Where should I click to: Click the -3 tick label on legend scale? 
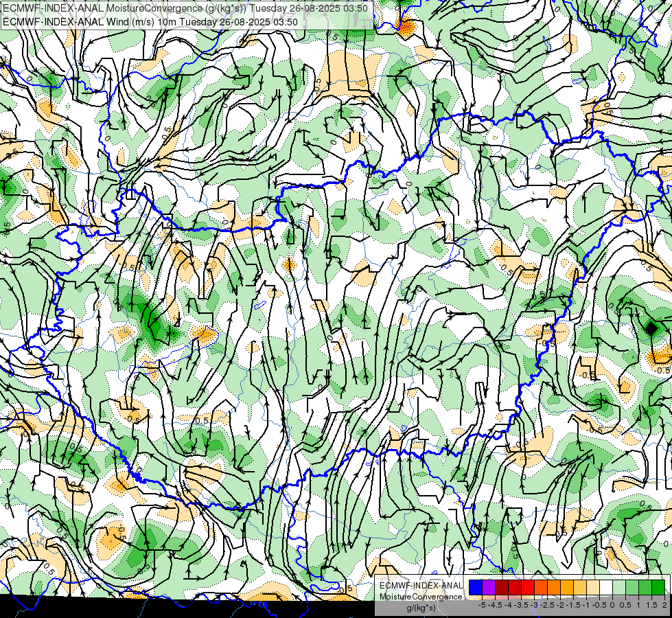click(535, 605)
